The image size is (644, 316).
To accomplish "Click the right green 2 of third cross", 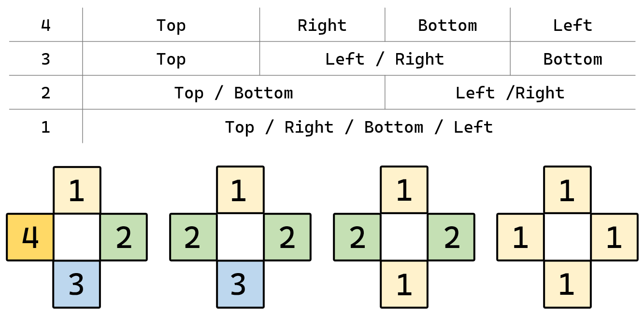I will click(451, 237).
